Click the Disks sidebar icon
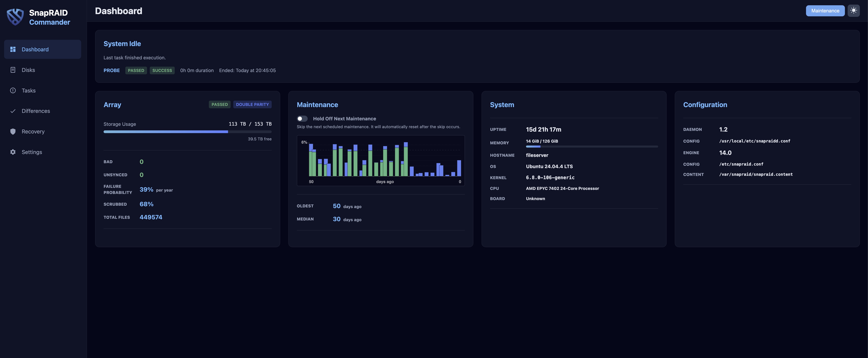Image resolution: width=868 pixels, height=358 pixels. [13, 70]
